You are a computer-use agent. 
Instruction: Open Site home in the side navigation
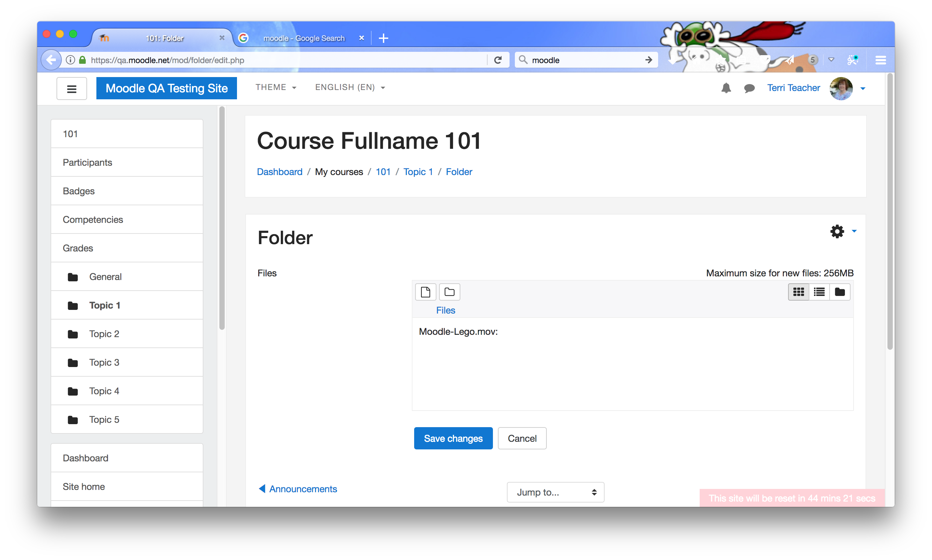click(x=127, y=486)
